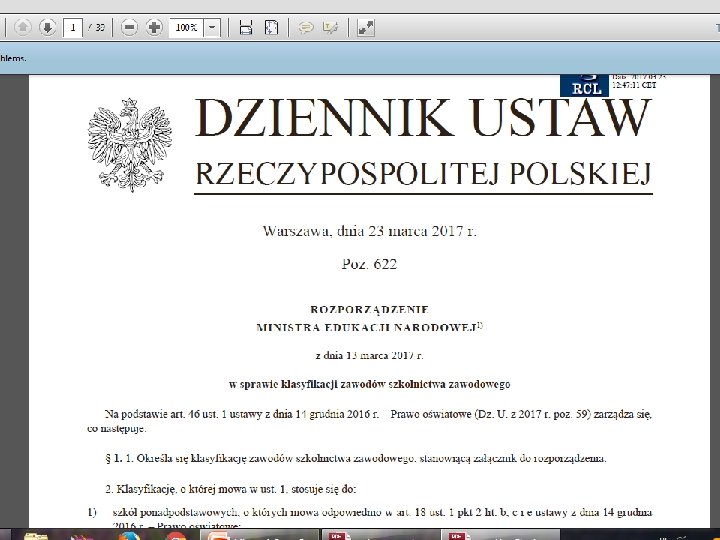
Task: Select the highlight text tool
Action: (x=331, y=28)
